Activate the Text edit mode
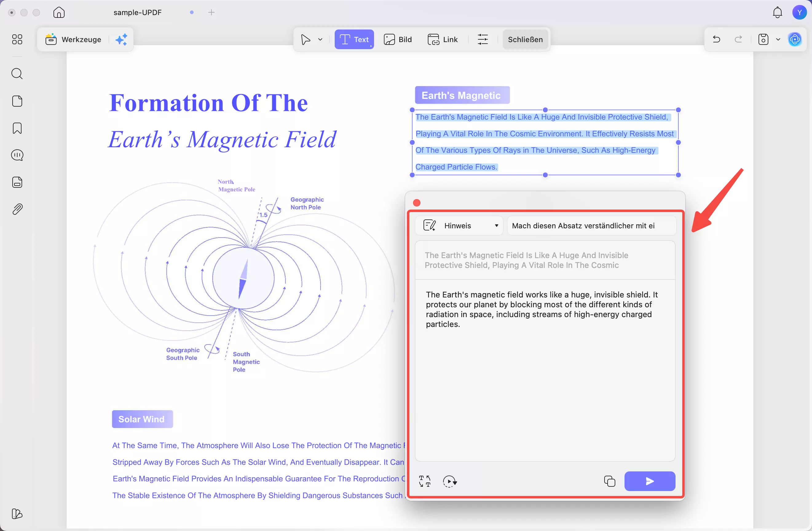This screenshot has height=531, width=812. [x=354, y=39]
